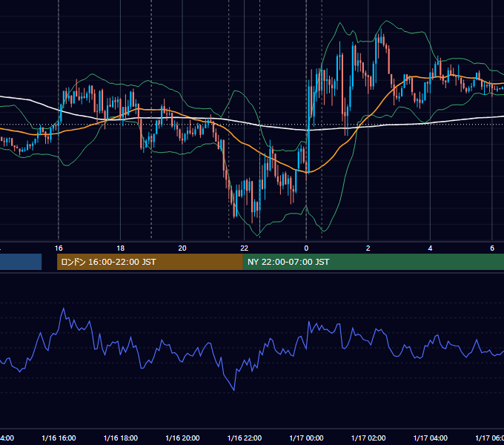504x445 pixels.
Task: Click the '4' hour label on upper chart axis
Action: coord(430,248)
